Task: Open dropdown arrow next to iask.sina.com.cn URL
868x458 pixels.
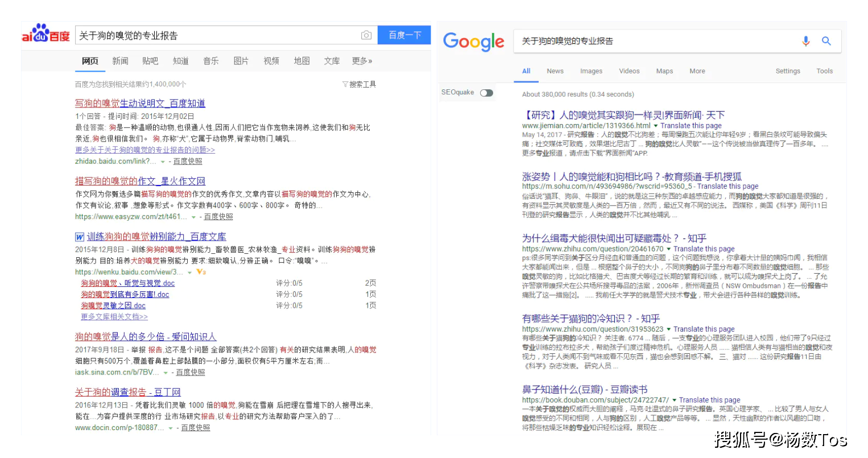Action: tap(166, 373)
